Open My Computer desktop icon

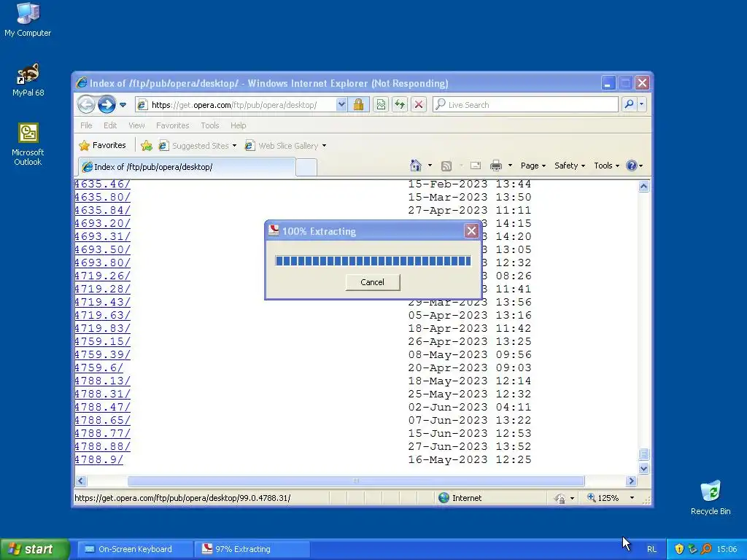[28, 20]
